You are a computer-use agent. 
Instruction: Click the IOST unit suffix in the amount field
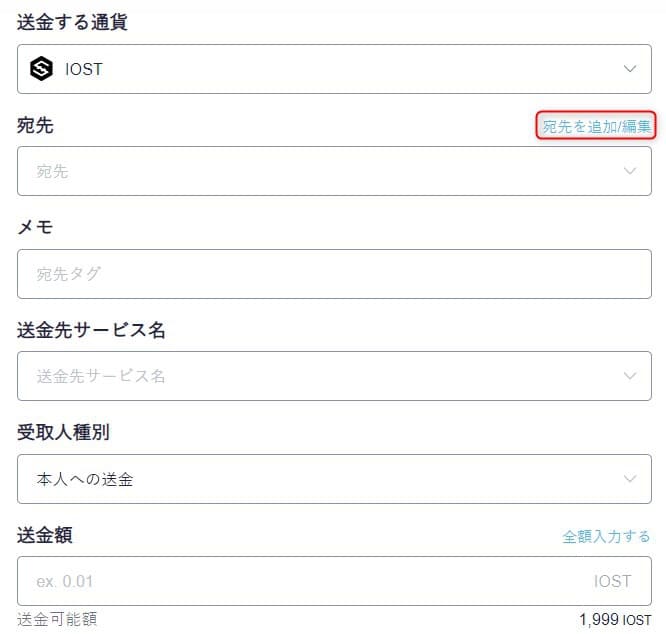point(612,581)
